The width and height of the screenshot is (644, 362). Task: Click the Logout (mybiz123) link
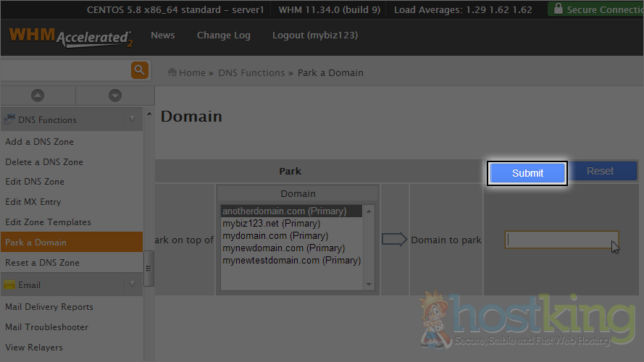pos(314,35)
